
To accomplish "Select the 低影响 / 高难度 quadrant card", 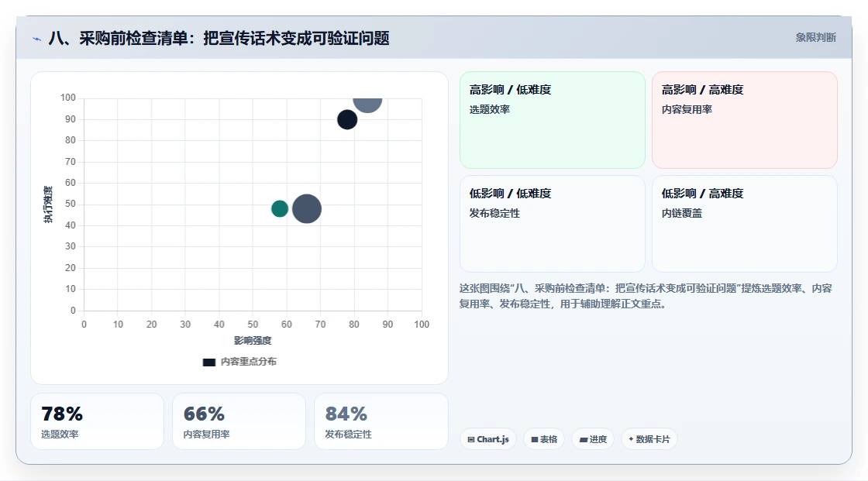I will pos(745,224).
